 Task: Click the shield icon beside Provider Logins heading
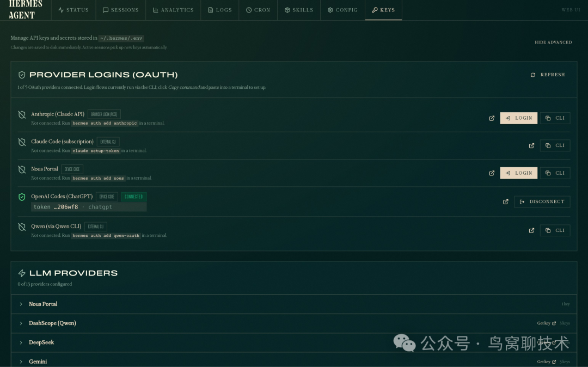coord(21,75)
